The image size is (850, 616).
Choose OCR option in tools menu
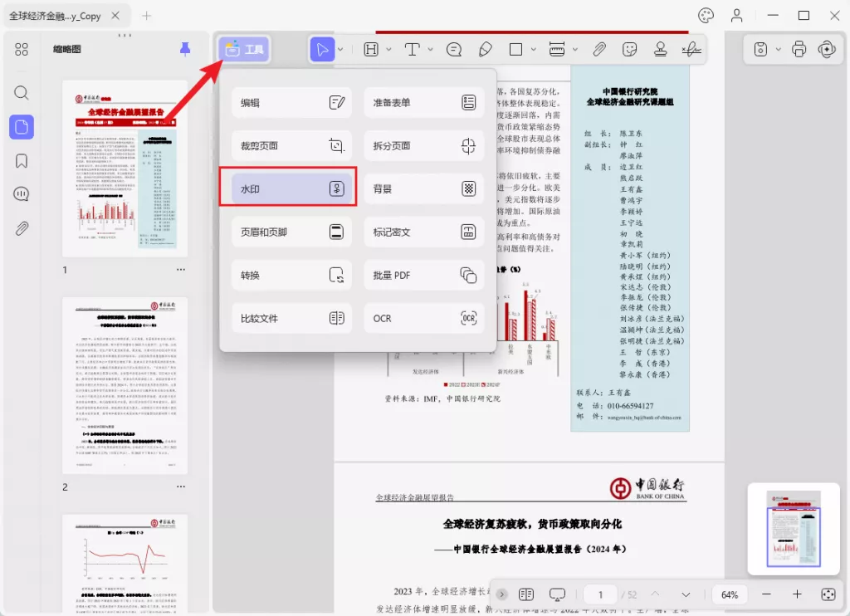pyautogui.click(x=423, y=319)
